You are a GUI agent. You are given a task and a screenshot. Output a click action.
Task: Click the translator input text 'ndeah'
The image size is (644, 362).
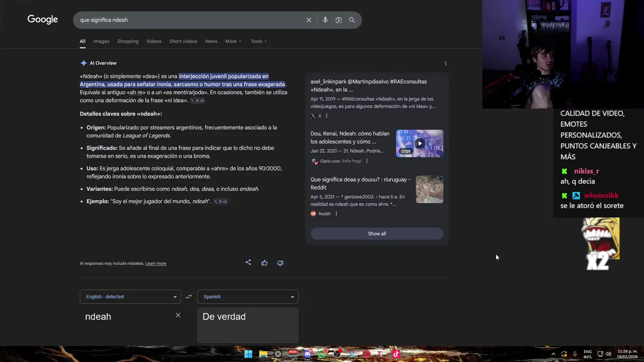point(98,317)
